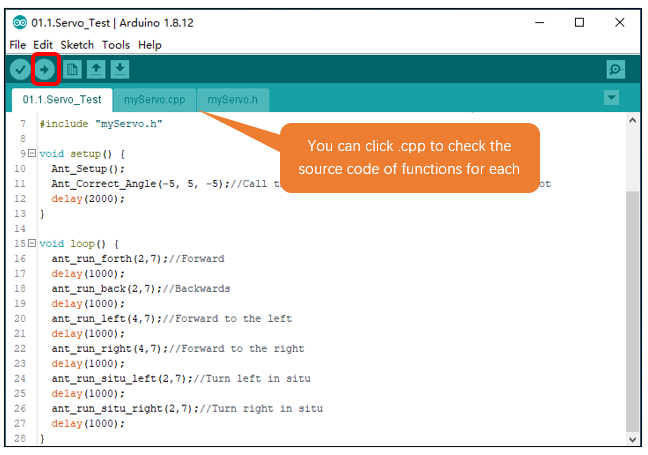Screen dimensions: 648x455
Task: Click the //Forward comment
Action: (x=197, y=259)
